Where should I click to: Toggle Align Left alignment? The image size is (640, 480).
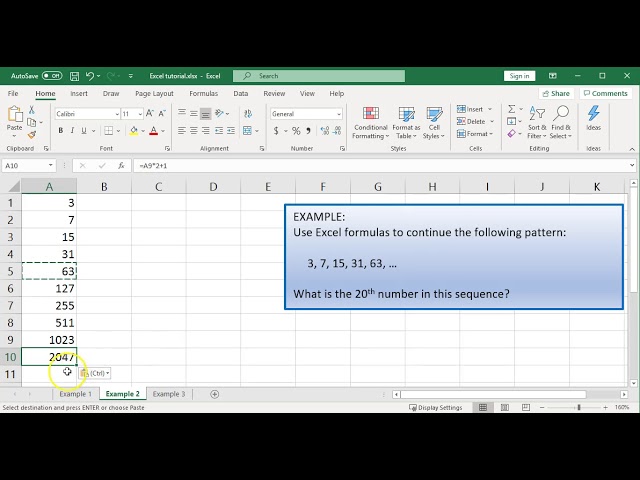tap(182, 131)
